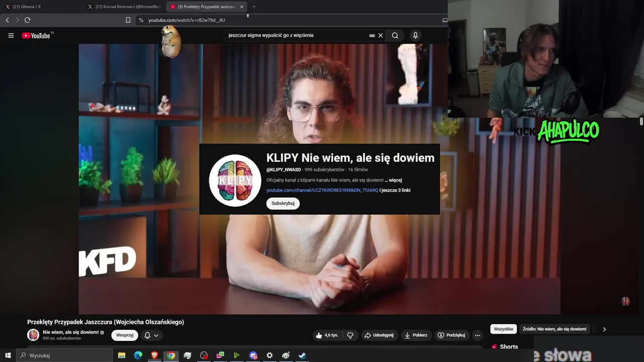Open Discord from the taskbar
This screenshot has height=362, width=644.
coord(253,355)
